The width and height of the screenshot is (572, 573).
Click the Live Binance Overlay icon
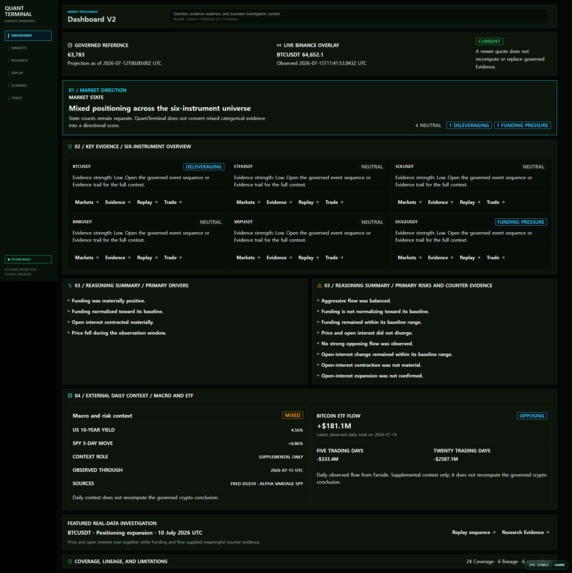click(279, 45)
